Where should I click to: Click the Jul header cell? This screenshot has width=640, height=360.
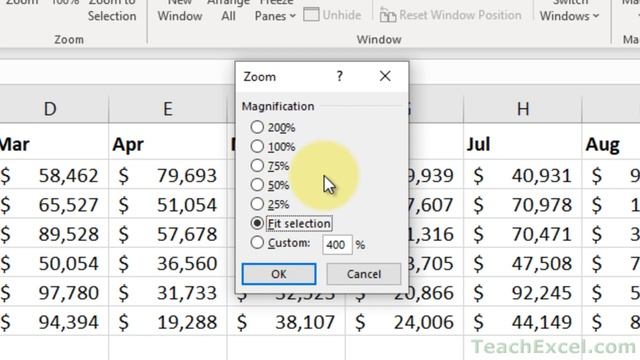pyautogui.click(x=523, y=144)
